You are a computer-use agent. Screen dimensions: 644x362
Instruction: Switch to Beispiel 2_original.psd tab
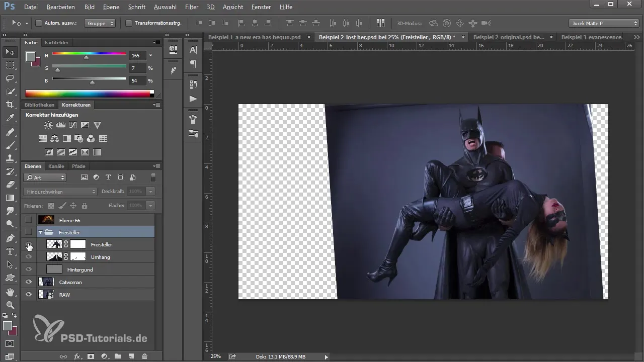coord(509,37)
